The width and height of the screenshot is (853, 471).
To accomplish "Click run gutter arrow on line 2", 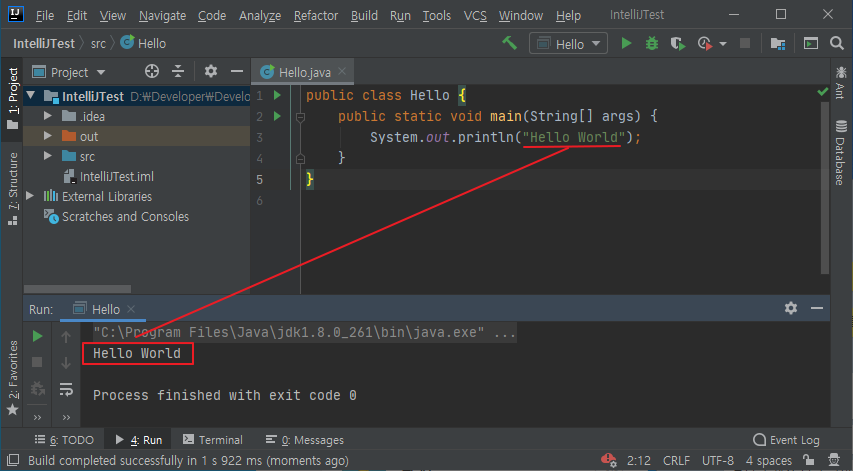I will (x=277, y=116).
